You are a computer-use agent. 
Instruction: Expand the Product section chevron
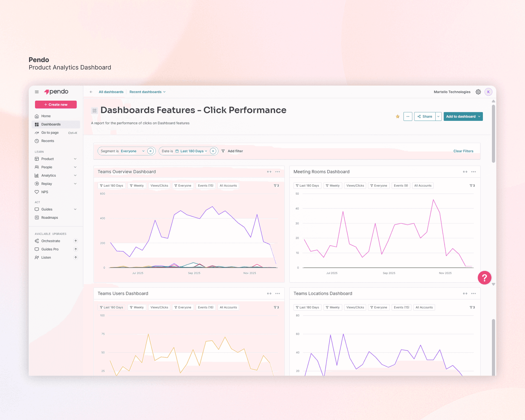(75, 159)
